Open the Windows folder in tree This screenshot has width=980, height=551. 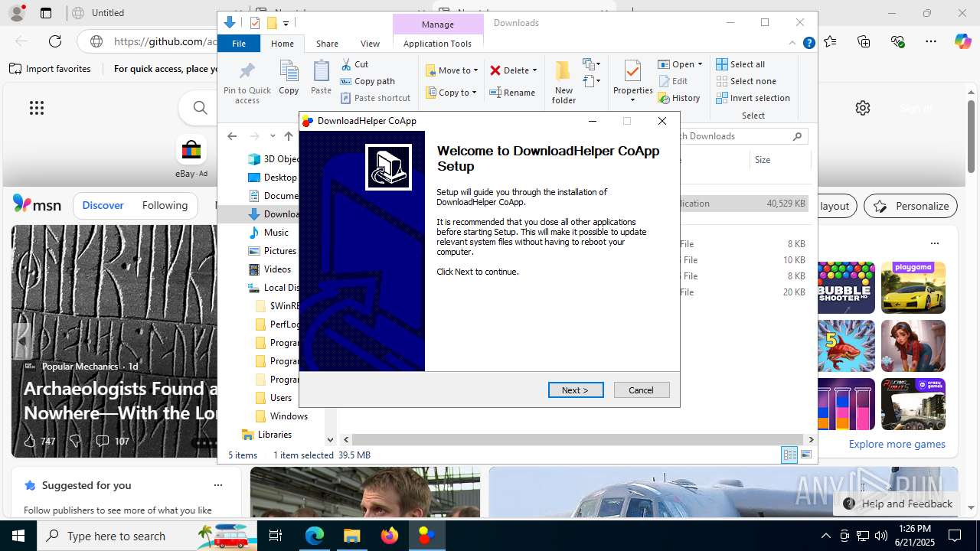[281, 416]
